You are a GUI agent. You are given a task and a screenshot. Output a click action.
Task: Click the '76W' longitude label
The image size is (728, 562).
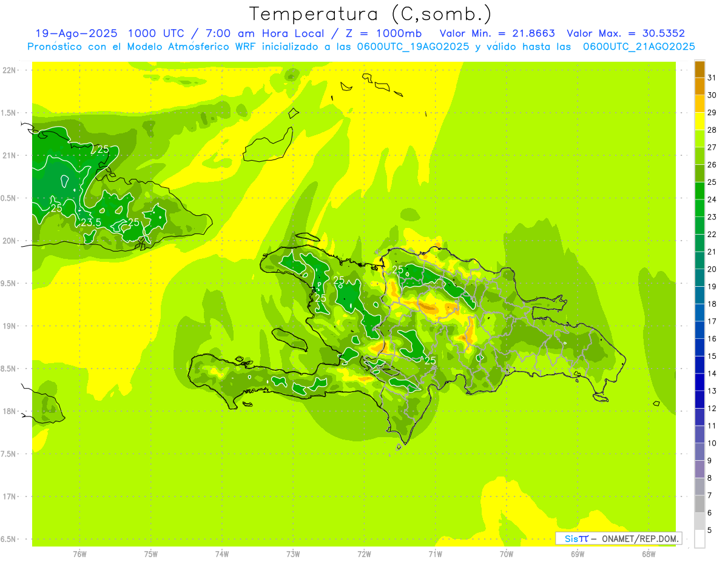coord(79,554)
